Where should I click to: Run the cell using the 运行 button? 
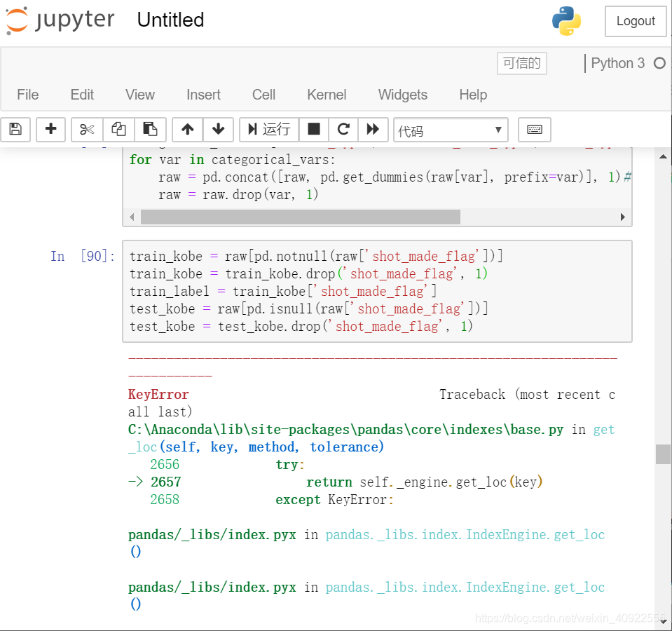269,129
